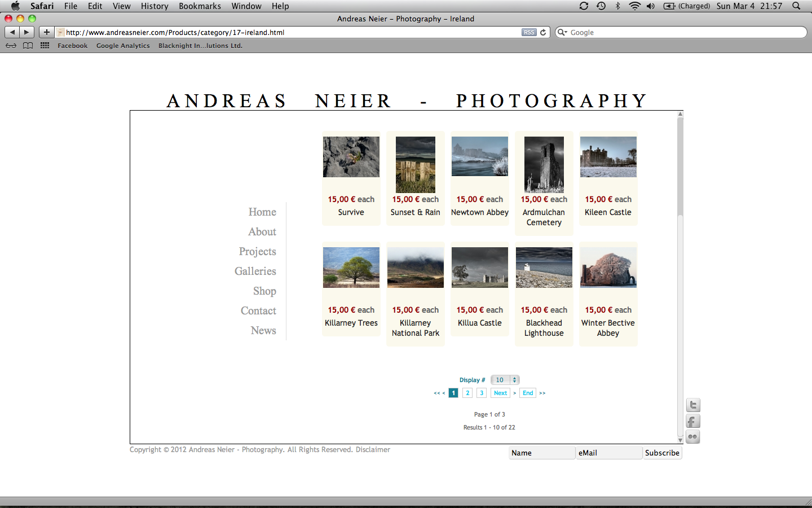This screenshot has height=508, width=812.
Task: Click the Wi-Fi status icon
Action: coord(635,6)
